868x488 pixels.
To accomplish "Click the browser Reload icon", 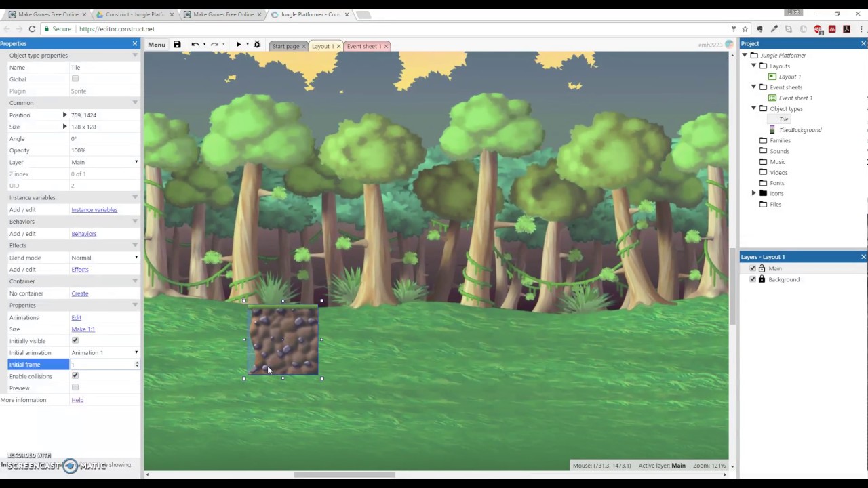I will tap(32, 28).
